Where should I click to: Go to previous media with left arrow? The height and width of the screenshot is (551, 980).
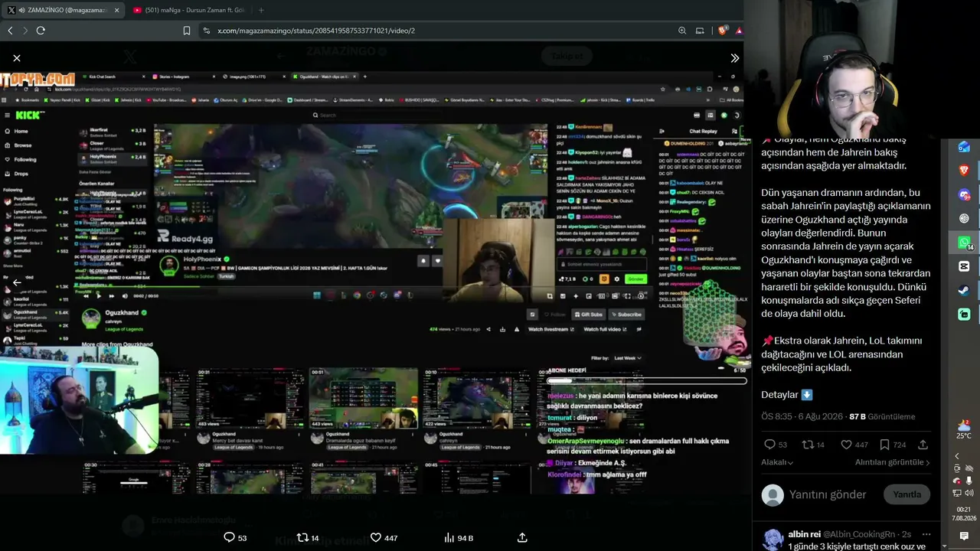[x=17, y=282]
